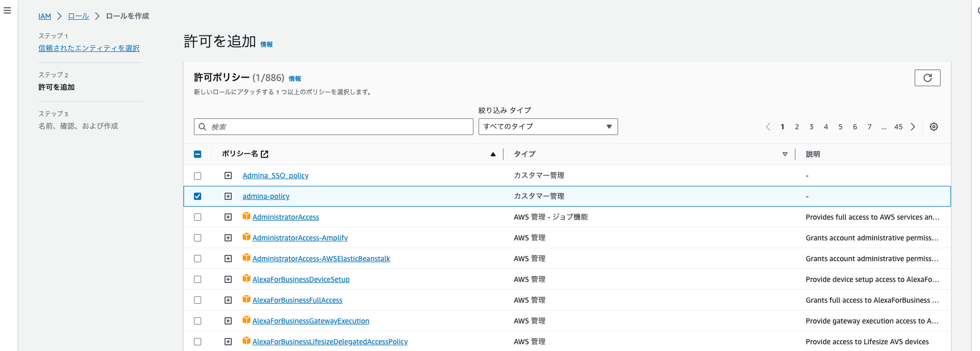Click the refresh policies button
The image size is (980, 351).
927,78
